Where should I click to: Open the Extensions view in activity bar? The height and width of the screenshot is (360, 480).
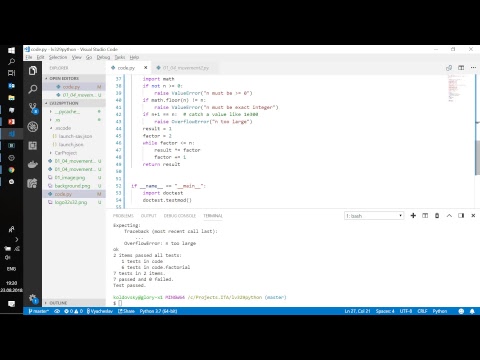(x=33, y=145)
